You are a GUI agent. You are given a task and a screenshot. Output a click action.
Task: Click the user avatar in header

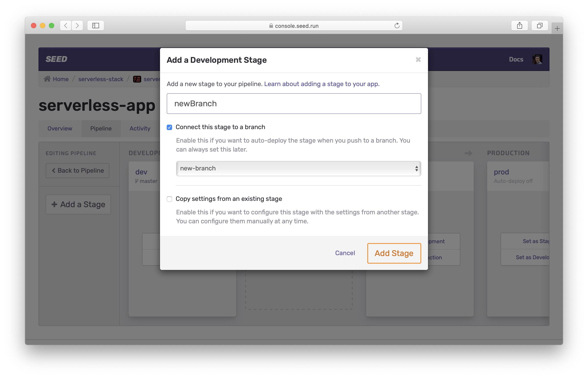[x=537, y=59]
